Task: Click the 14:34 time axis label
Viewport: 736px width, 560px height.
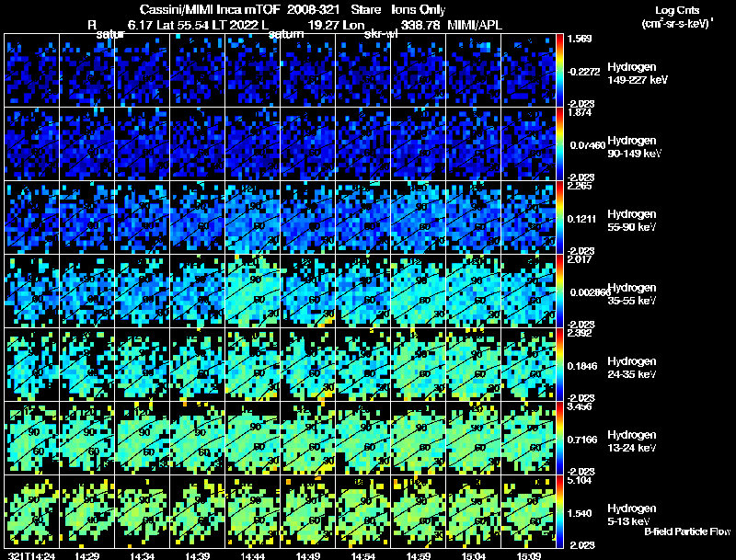Action: tap(143, 556)
